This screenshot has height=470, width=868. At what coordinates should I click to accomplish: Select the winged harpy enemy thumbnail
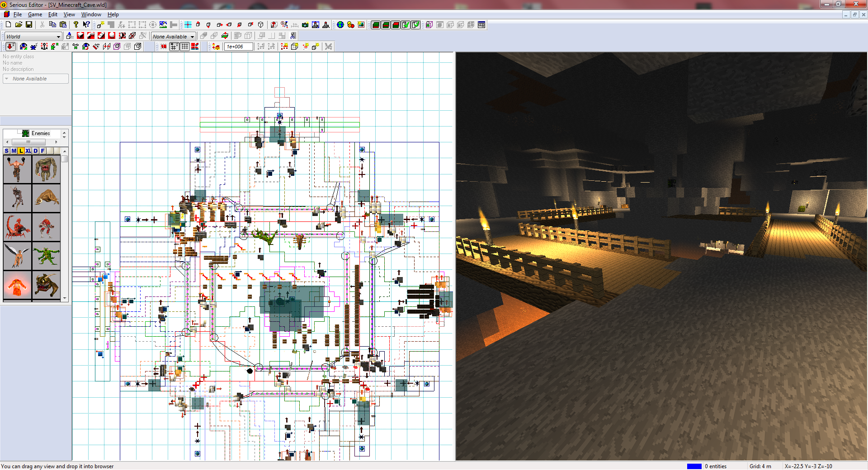17,256
